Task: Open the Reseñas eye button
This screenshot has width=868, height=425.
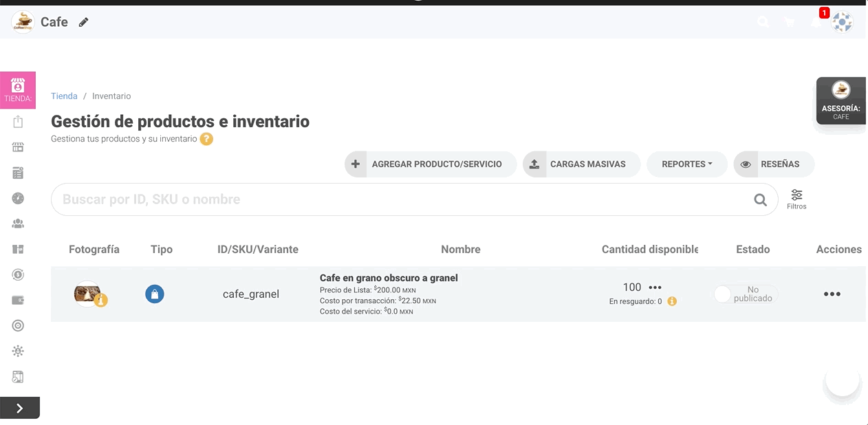Action: pyautogui.click(x=774, y=164)
